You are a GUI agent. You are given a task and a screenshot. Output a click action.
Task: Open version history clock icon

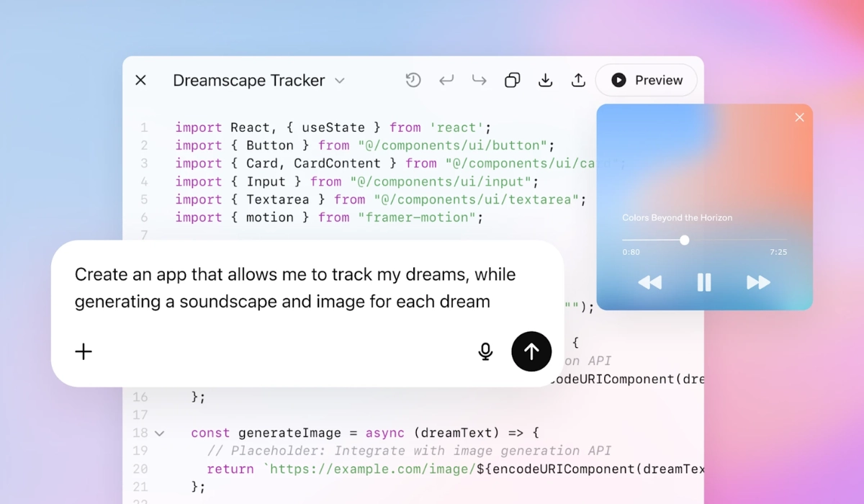click(x=413, y=81)
